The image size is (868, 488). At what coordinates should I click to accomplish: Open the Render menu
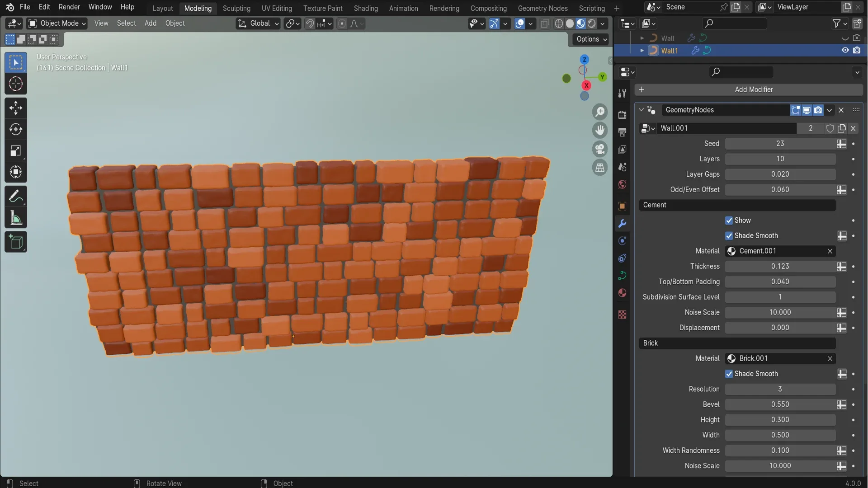[x=69, y=7]
